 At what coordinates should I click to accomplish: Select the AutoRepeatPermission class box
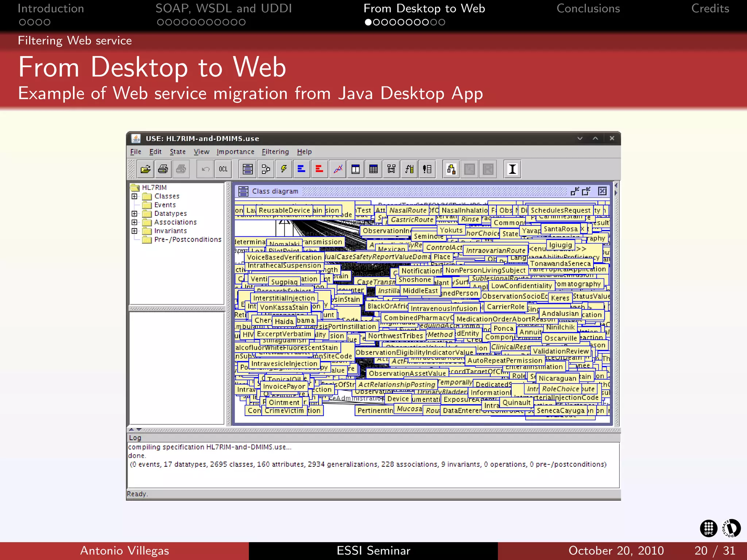coord(505,360)
